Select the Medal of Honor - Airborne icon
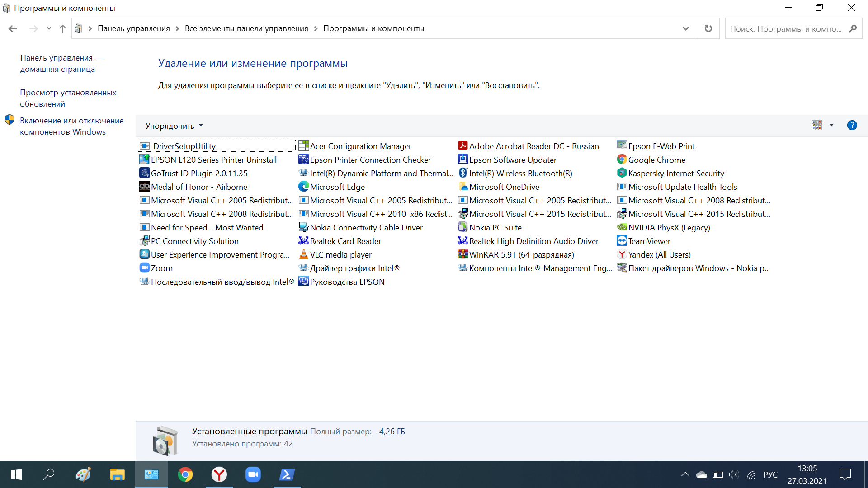Viewport: 868px width, 488px height. coord(144,187)
